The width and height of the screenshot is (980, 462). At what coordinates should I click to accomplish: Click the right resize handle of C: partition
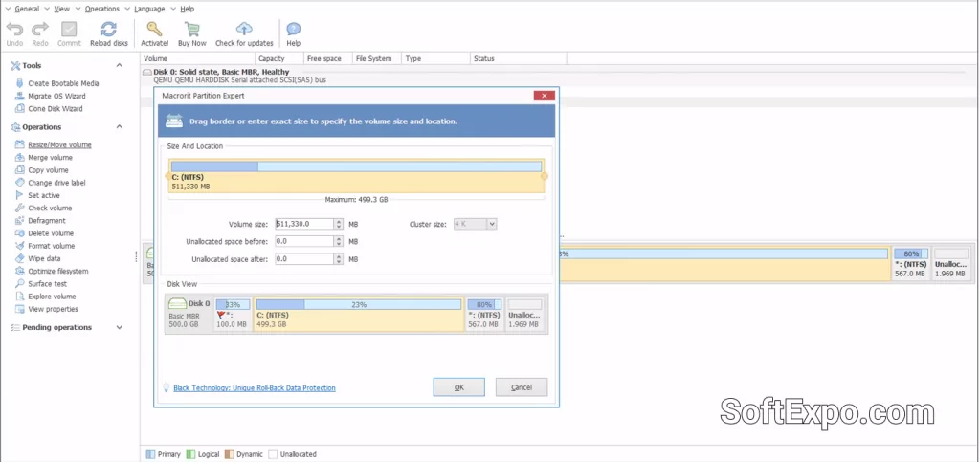pos(545,176)
